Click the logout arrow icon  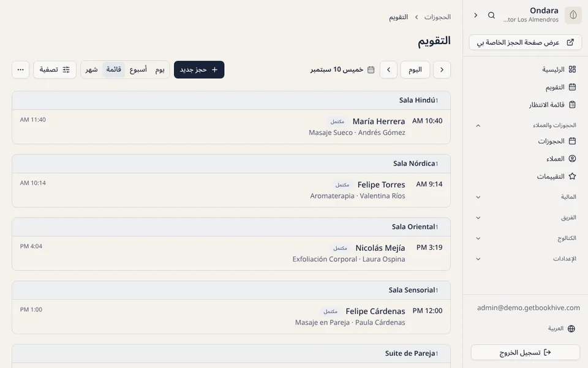pyautogui.click(x=548, y=352)
